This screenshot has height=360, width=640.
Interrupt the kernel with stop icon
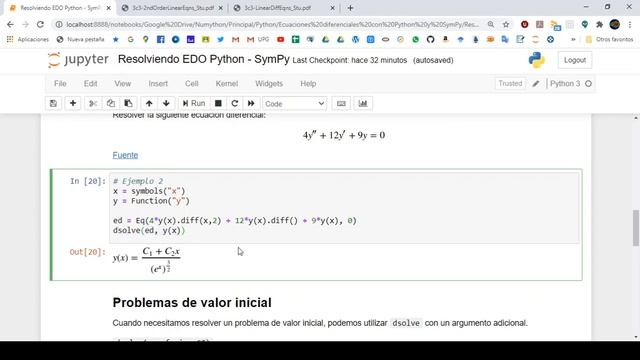pos(218,103)
